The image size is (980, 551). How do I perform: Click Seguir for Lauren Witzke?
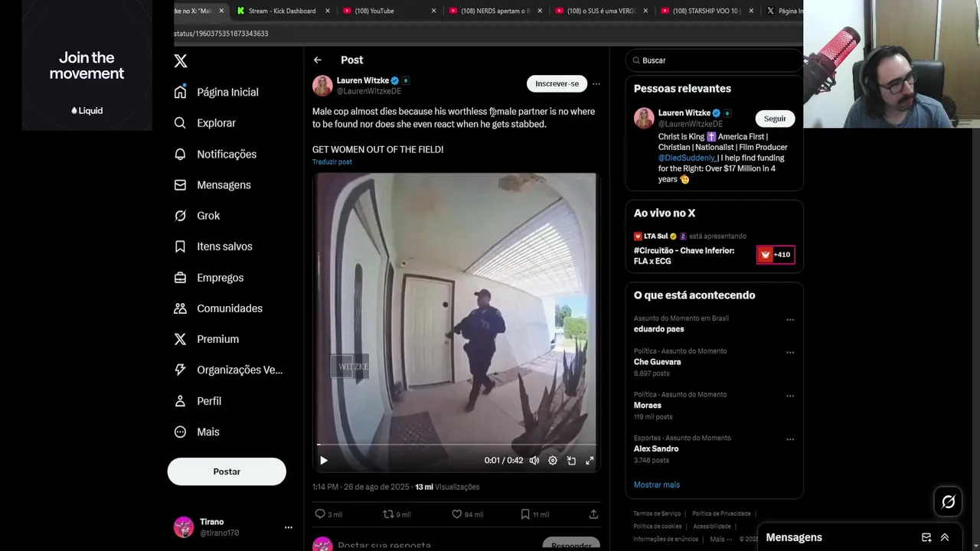click(775, 119)
